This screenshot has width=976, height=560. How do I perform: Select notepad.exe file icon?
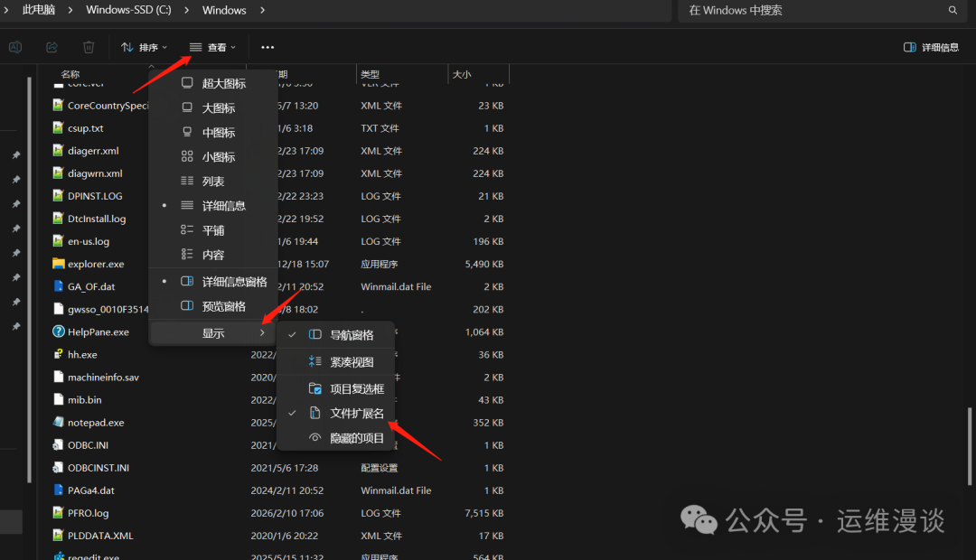[x=59, y=422]
